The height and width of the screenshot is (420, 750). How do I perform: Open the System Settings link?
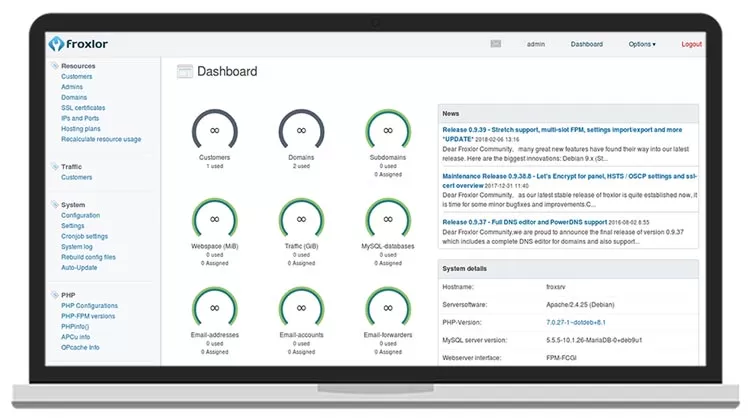[72, 226]
